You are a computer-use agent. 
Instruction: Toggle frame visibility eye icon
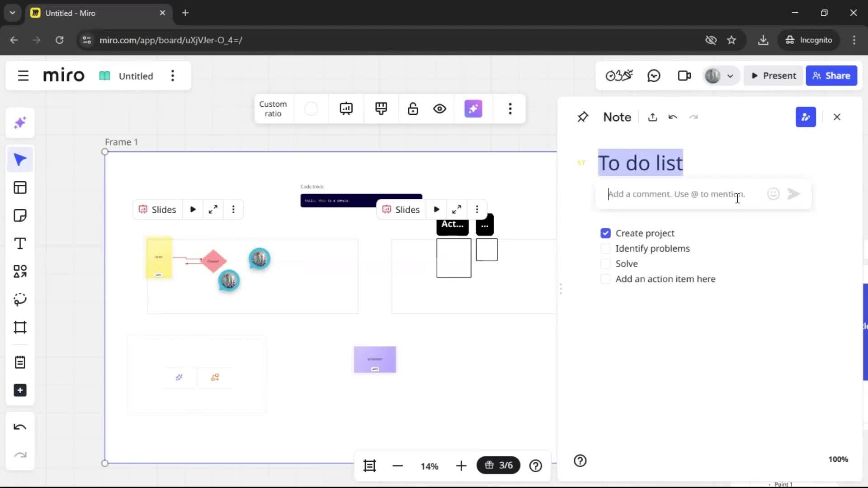440,109
